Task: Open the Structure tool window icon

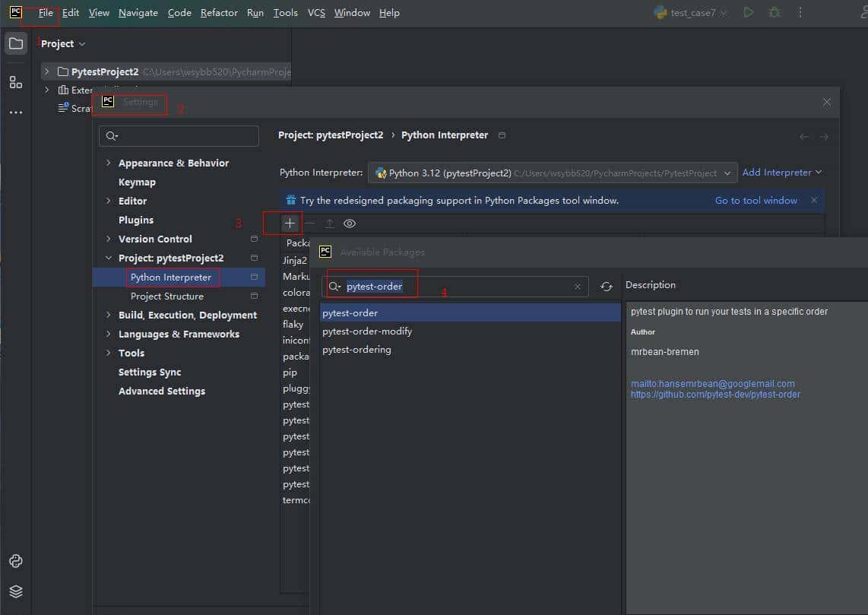Action: click(15, 82)
